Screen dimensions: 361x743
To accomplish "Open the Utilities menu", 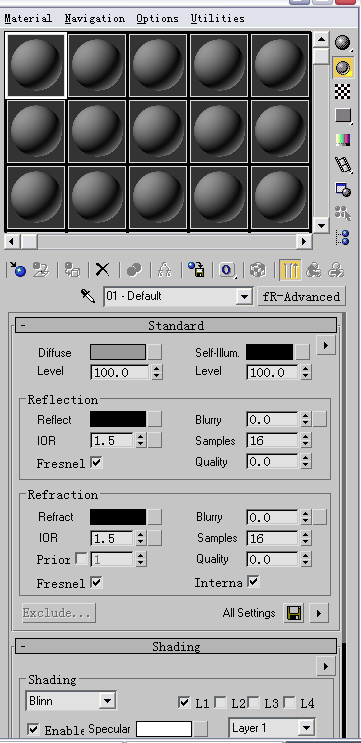I will tap(217, 18).
